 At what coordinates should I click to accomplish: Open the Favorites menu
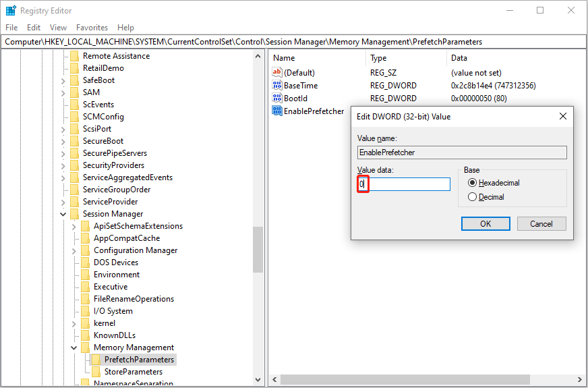tap(92, 28)
